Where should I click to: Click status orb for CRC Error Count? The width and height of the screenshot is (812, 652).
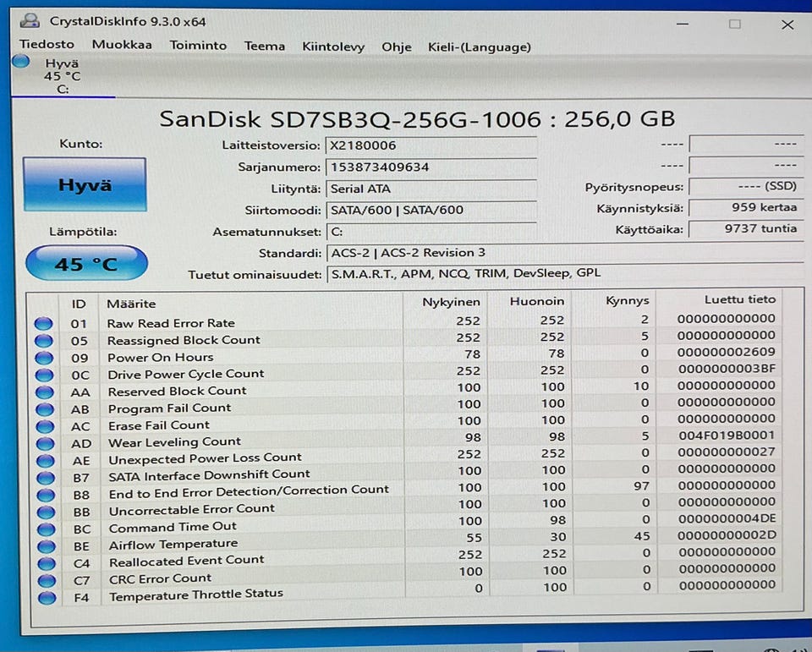click(x=47, y=580)
